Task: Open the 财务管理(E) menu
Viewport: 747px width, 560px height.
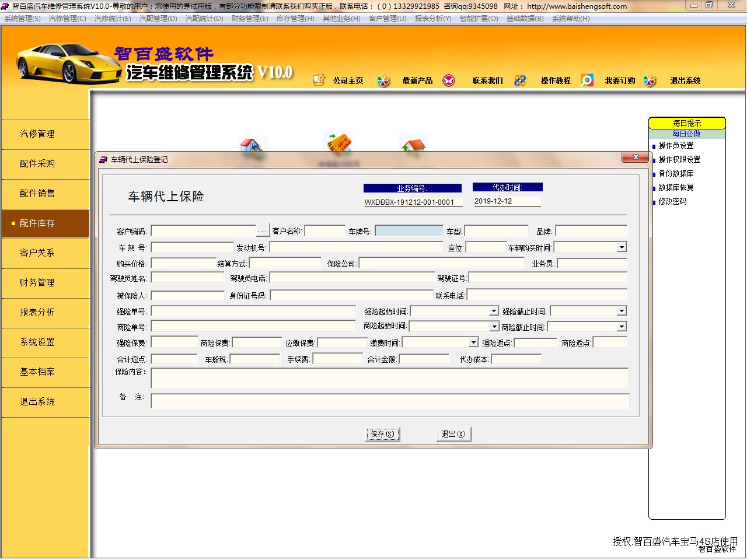Action: click(250, 19)
